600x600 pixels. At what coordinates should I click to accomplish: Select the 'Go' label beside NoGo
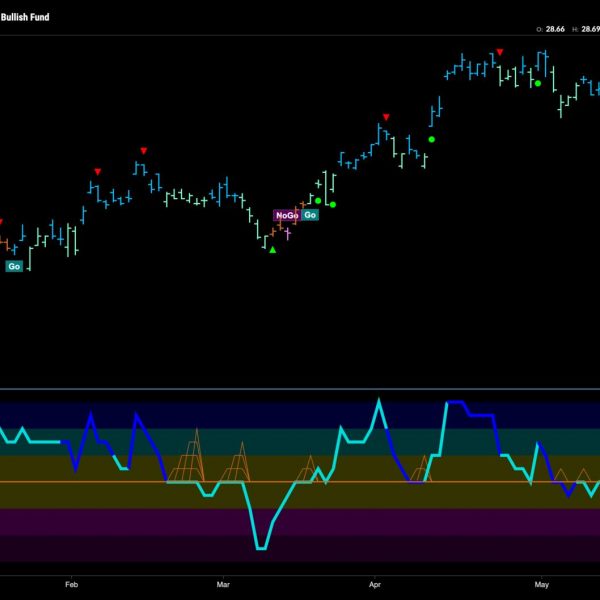[x=310, y=215]
